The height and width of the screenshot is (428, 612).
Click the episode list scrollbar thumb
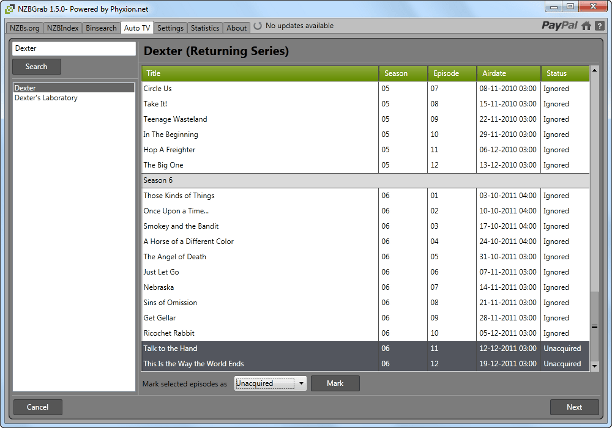594,326
